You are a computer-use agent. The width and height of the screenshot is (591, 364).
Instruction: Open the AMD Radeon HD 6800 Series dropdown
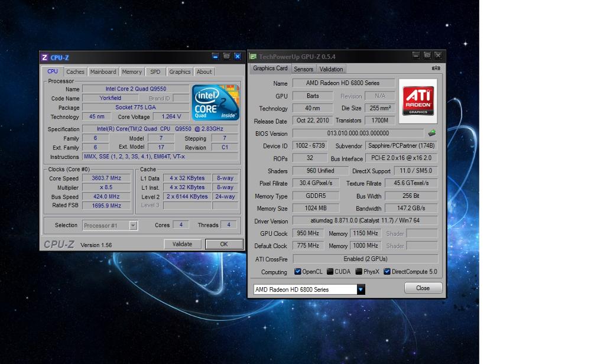[361, 290]
